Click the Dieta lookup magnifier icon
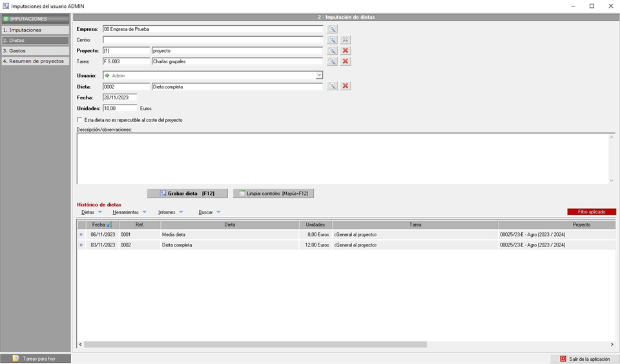The height and width of the screenshot is (364, 620). click(x=332, y=86)
